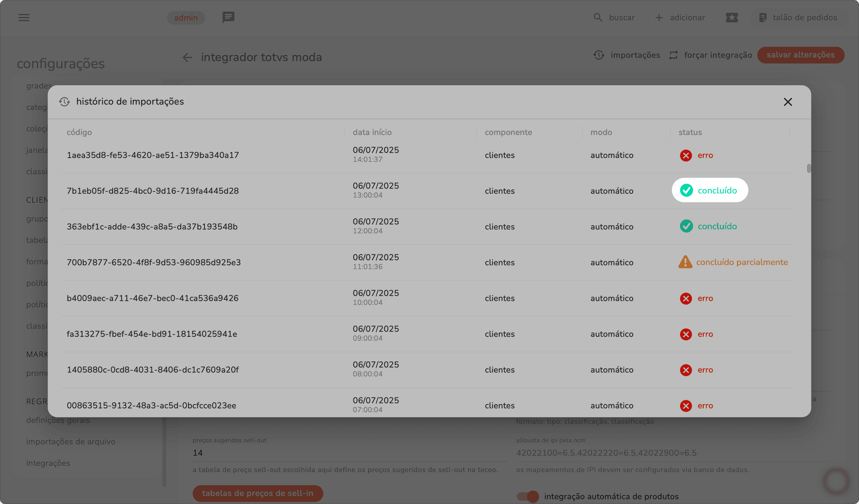Image resolution: width=859 pixels, height=504 pixels.
Task: Open definições gerais in sidebar
Action: click(x=58, y=420)
